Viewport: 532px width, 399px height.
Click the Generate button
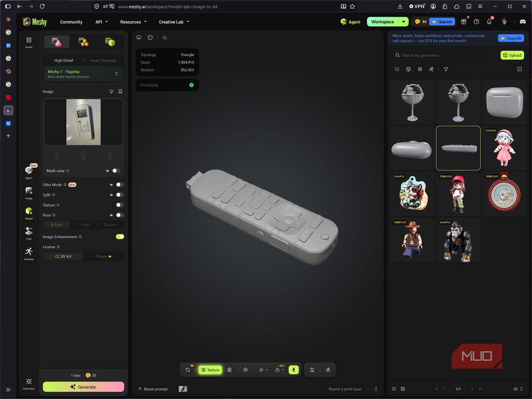[x=83, y=387]
